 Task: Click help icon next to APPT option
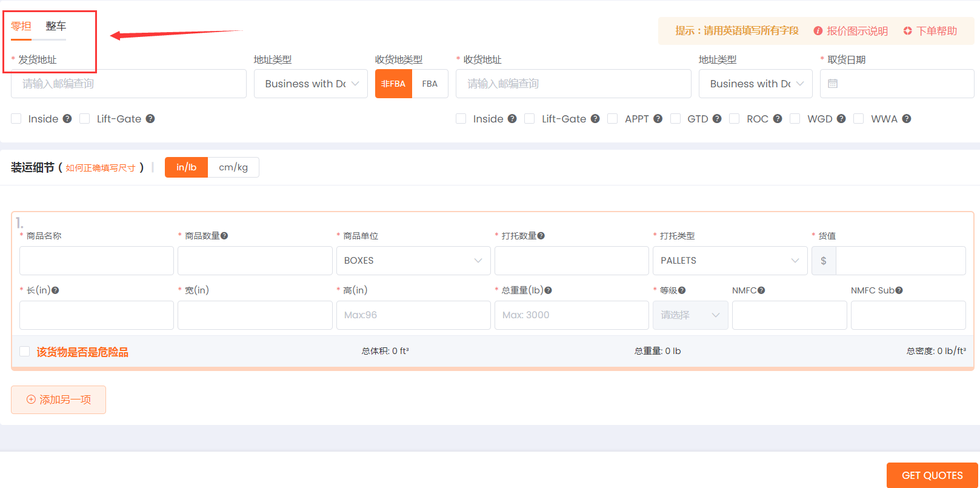[x=658, y=119]
